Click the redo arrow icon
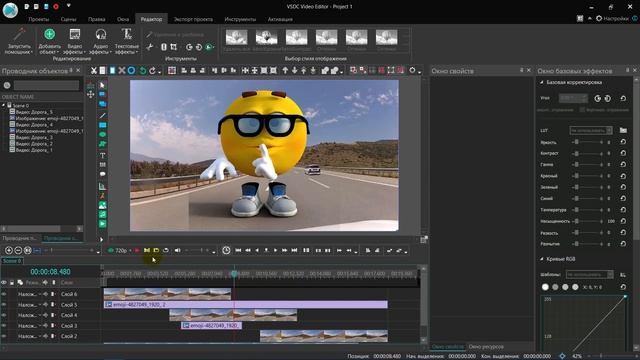 152,71
